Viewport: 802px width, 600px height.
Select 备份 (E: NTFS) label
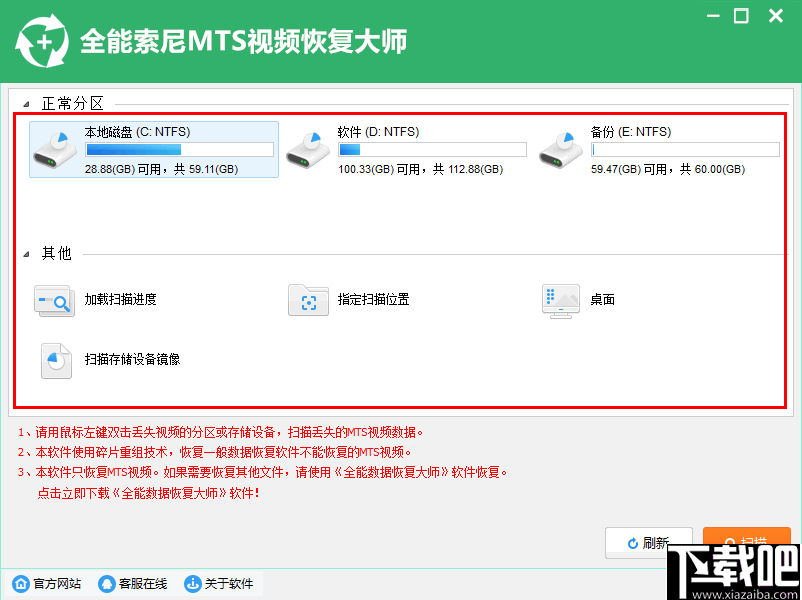point(631,132)
